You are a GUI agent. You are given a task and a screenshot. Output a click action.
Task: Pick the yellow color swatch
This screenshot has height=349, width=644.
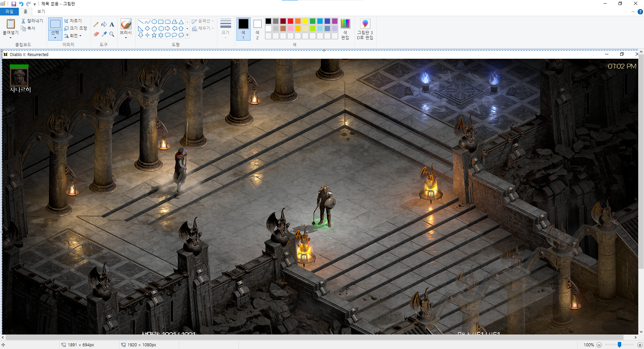305,21
